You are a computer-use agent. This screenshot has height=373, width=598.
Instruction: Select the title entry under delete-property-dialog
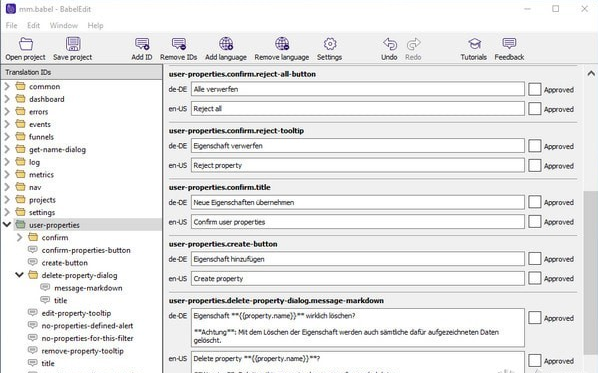point(61,300)
